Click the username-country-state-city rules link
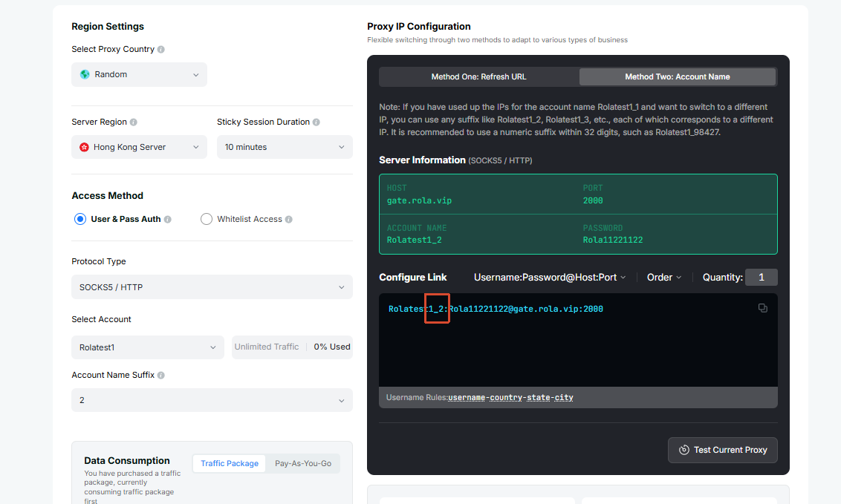This screenshot has width=841, height=504. point(510,397)
